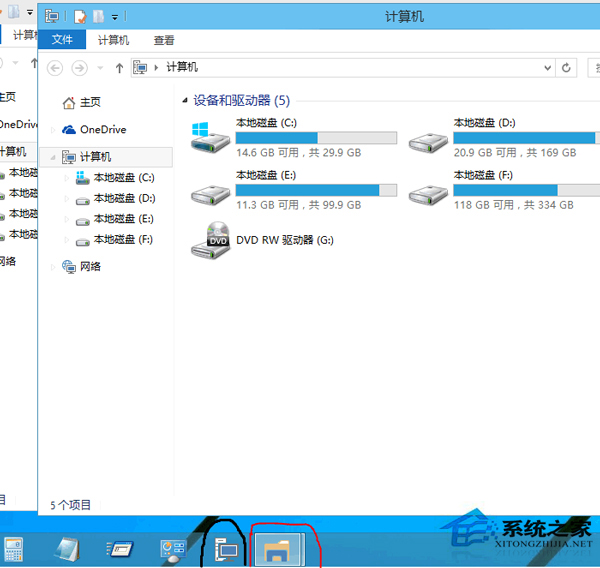Select the F: drive icon
600x568 pixels.
tap(428, 195)
